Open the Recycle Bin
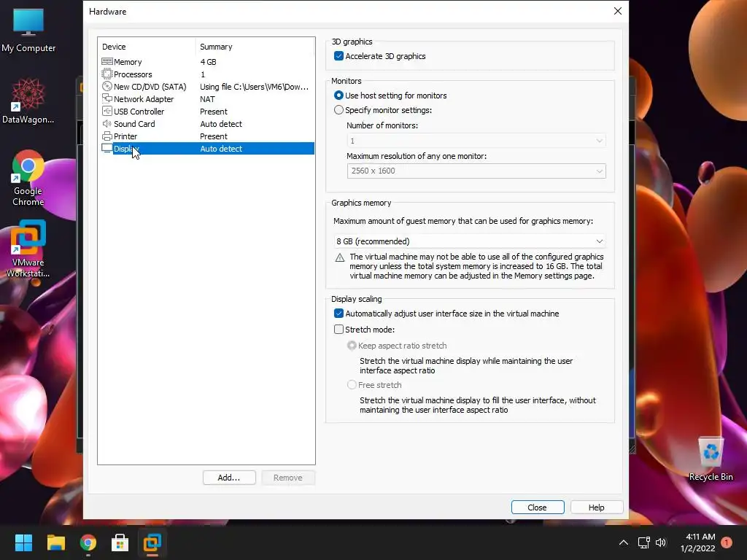Viewport: 747px width, 560px height. pos(711,459)
